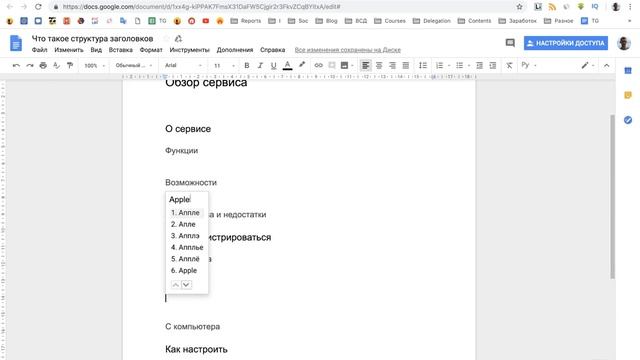Open the text color picker

click(x=287, y=65)
